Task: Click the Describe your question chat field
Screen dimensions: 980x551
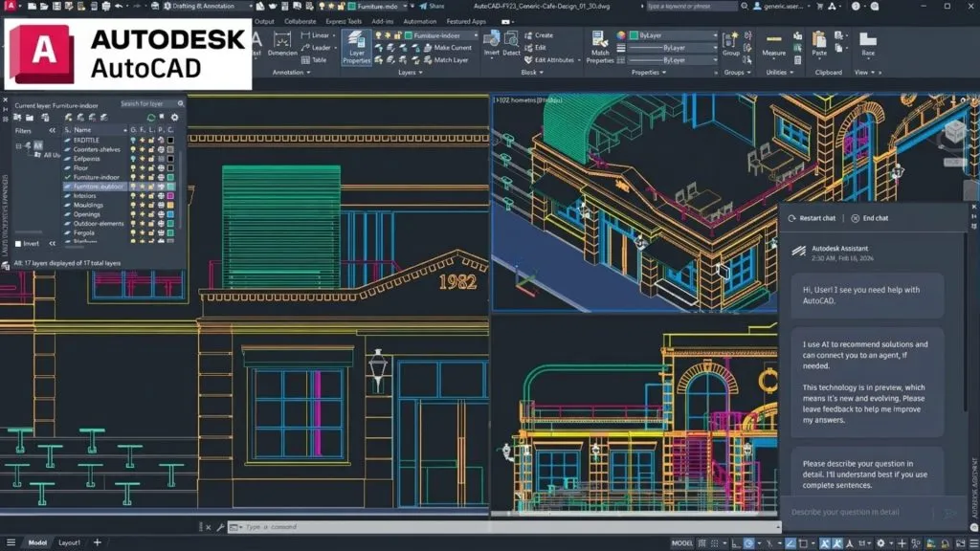Action: [860, 513]
